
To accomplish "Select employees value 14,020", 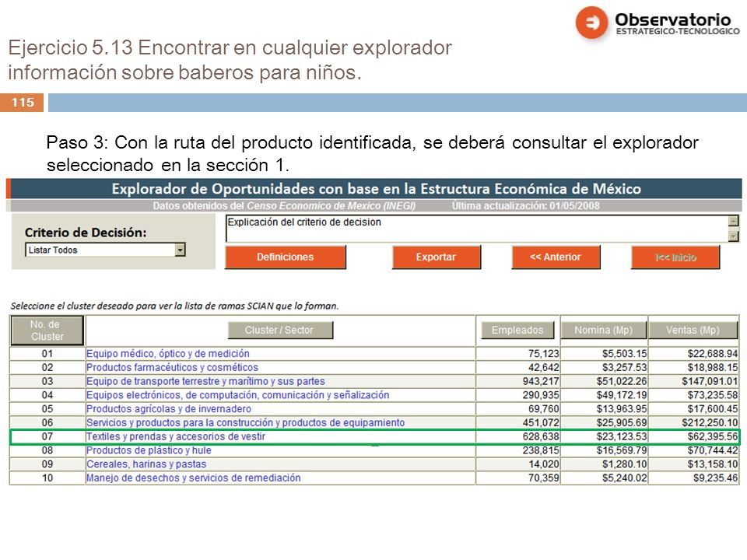I will tap(544, 464).
